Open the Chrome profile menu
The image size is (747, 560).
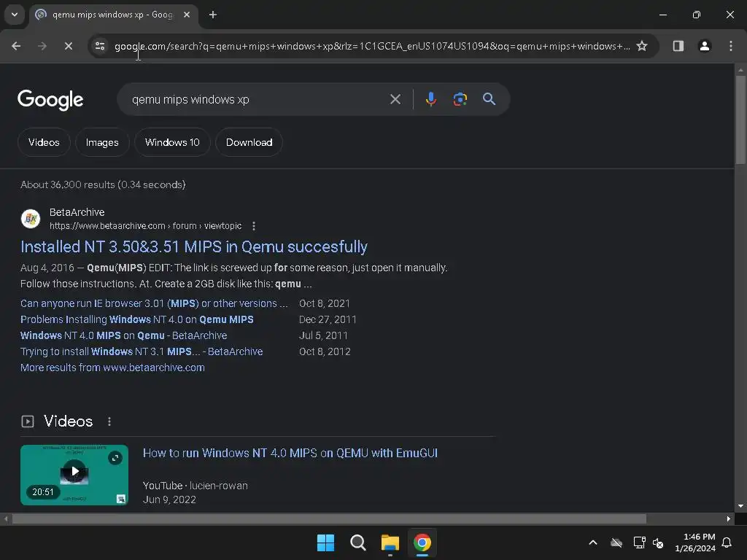[x=704, y=46]
